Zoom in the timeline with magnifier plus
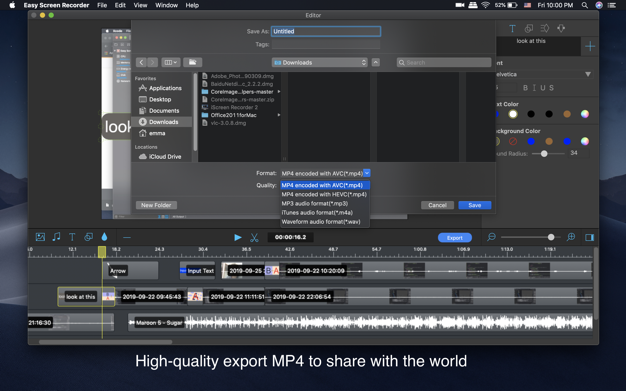Screen dimensions: 626x391 571,237
